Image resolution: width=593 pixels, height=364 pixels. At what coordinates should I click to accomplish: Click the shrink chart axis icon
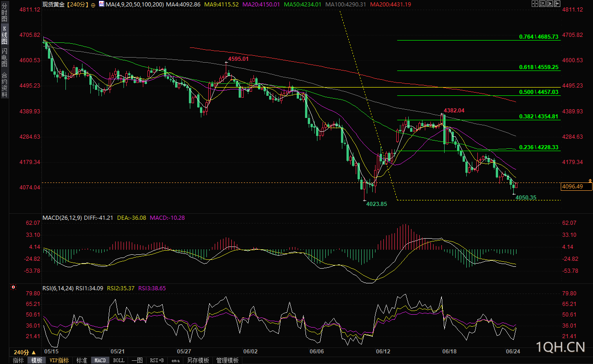pyautogui.click(x=542, y=4)
